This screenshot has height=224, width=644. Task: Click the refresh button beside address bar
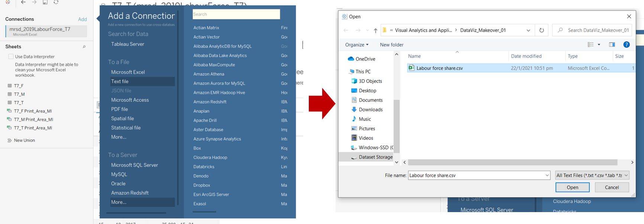click(541, 31)
